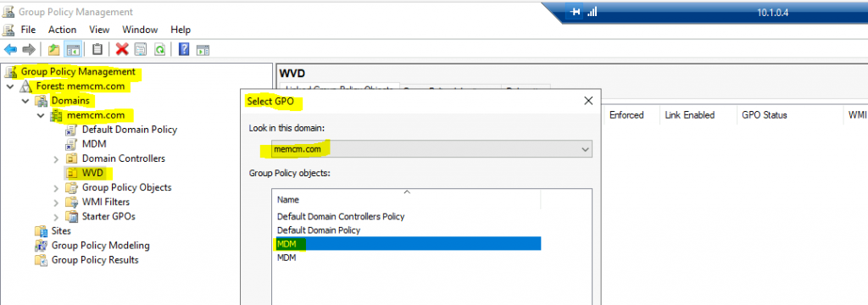
Task: Toggle Show/Hide Action Pane icon
Action: pyautogui.click(x=203, y=50)
